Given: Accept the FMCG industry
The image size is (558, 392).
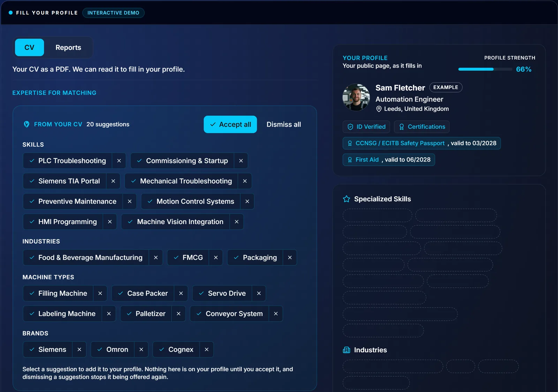Looking at the screenshot, I should [x=188, y=258].
